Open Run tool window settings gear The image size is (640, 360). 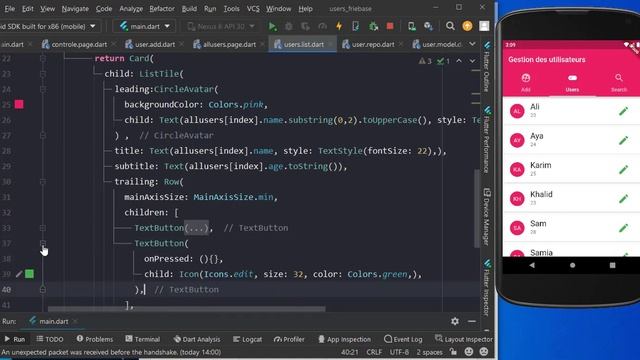pyautogui.click(x=455, y=321)
